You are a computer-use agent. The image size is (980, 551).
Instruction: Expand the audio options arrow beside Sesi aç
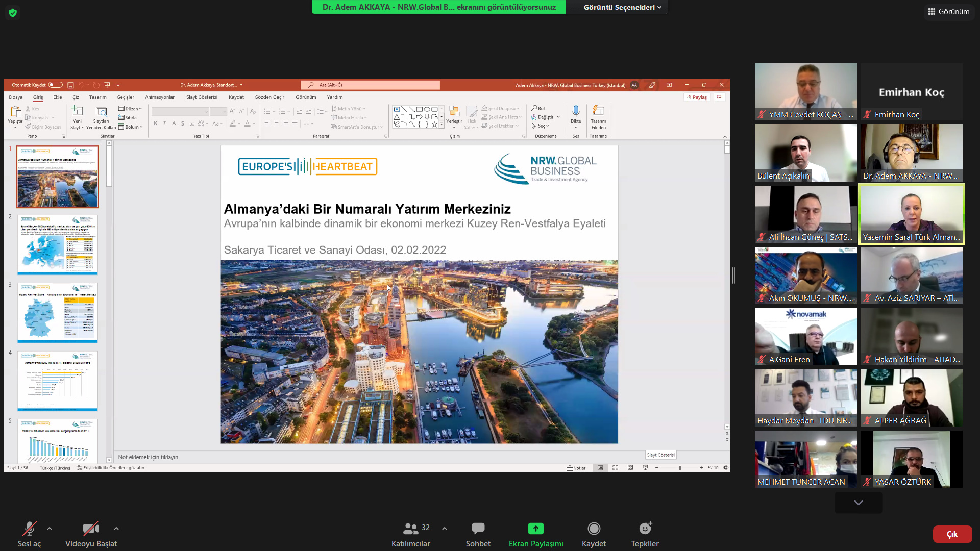(50, 529)
